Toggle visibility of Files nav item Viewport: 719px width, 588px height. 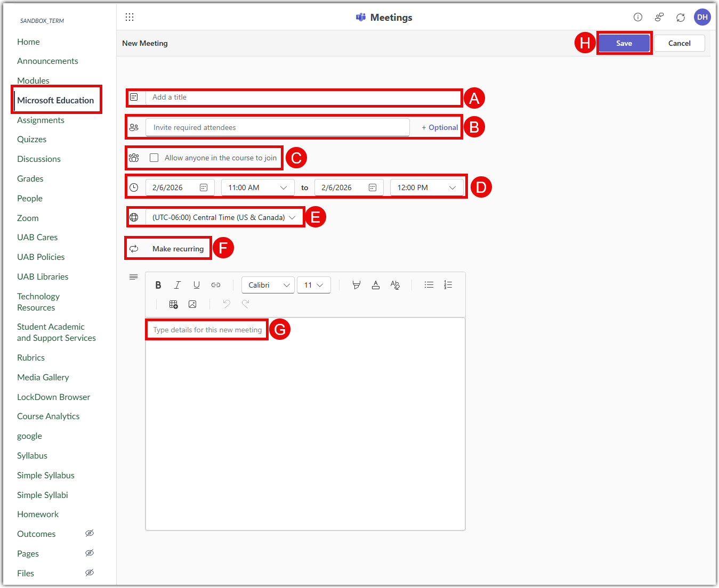[90, 573]
